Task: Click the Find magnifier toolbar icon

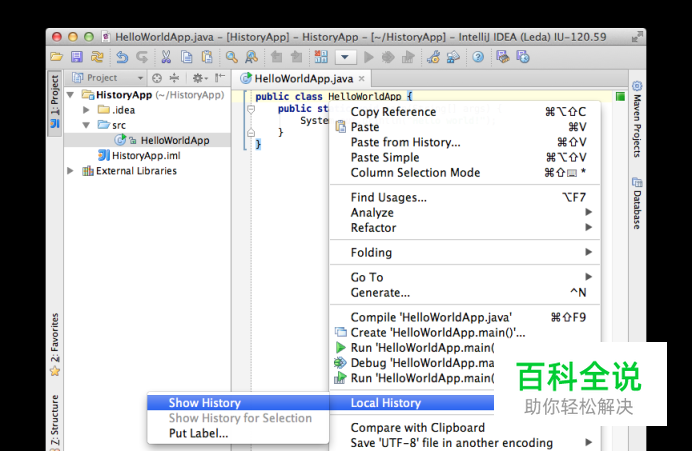Action: pyautogui.click(x=232, y=57)
